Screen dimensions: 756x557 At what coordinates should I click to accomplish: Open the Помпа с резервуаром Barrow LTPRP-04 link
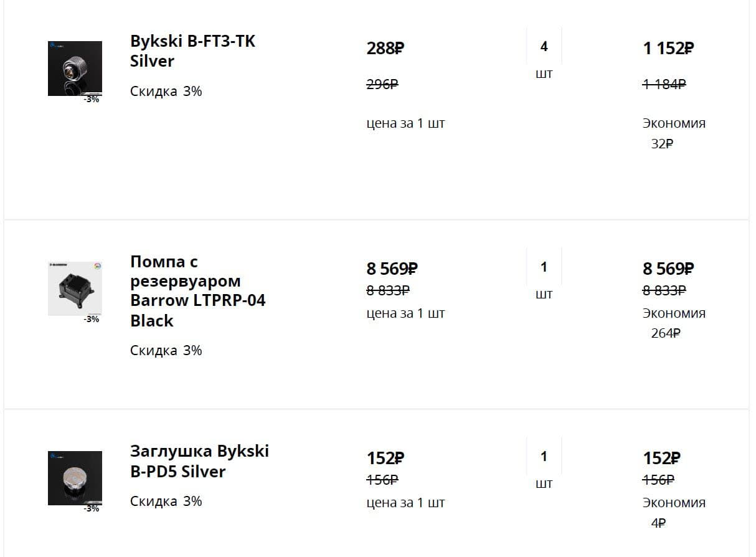[197, 291]
